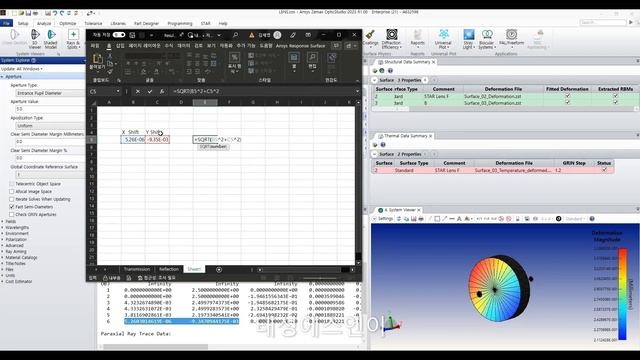Image resolution: width=640 pixels, height=360 pixels.
Task: Click the Excel zoom slider
Action: 320,278
